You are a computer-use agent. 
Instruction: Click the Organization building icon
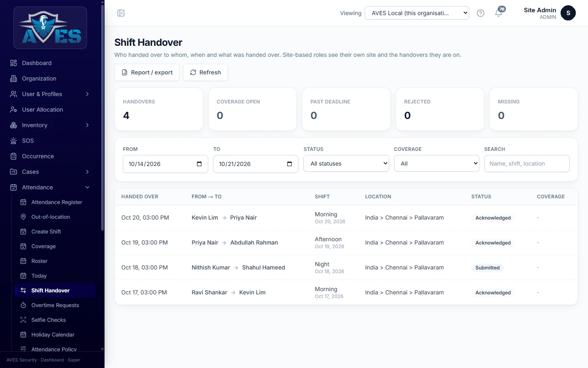click(13, 79)
